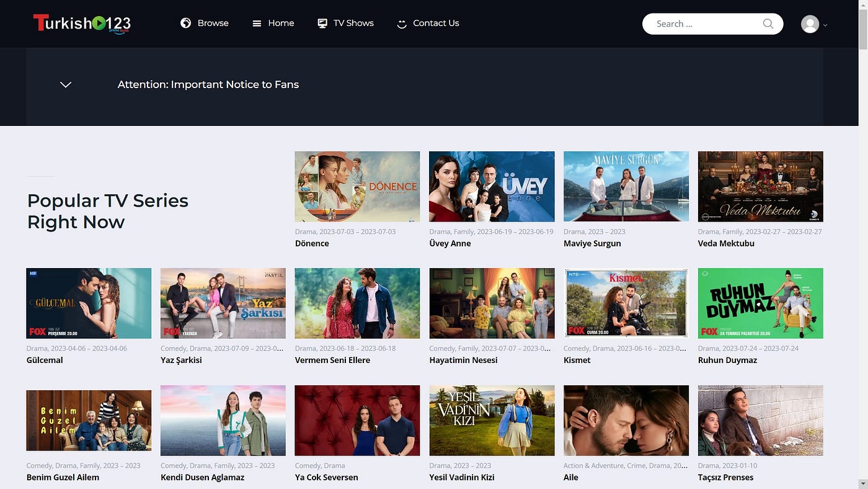Click "Drama, 2023-01-10" under Taçsız Prenses

(x=728, y=465)
